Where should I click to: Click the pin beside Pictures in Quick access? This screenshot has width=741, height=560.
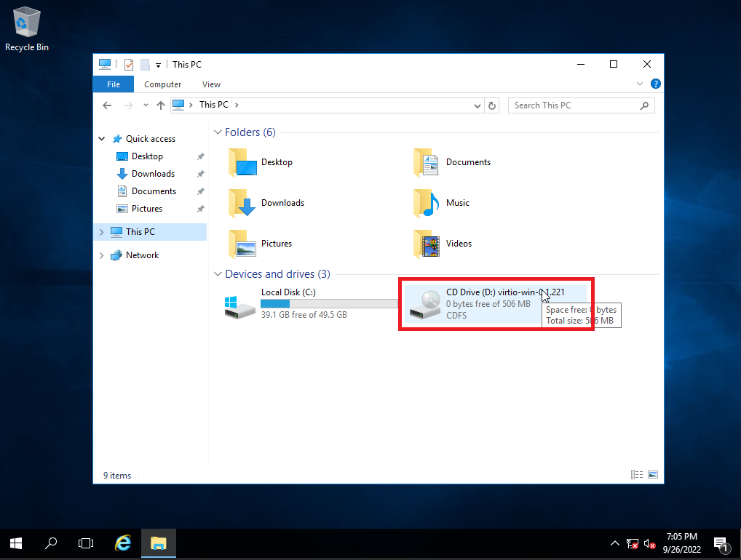[200, 209]
